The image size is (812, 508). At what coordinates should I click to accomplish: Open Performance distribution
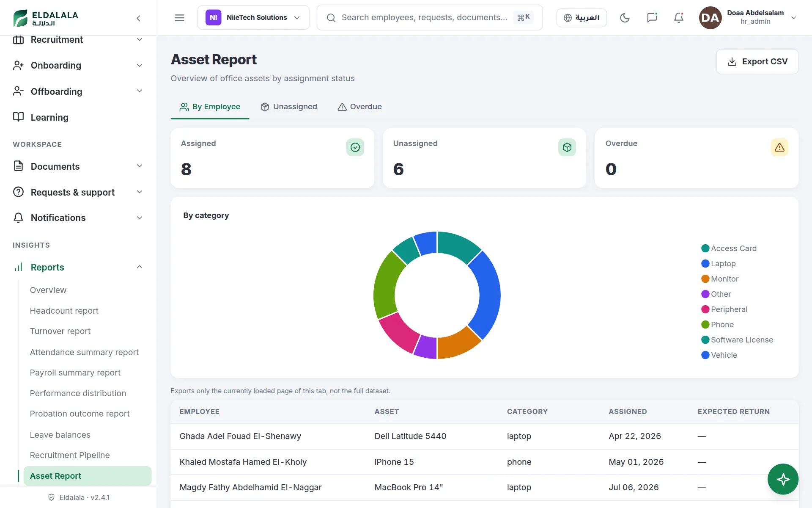78,393
